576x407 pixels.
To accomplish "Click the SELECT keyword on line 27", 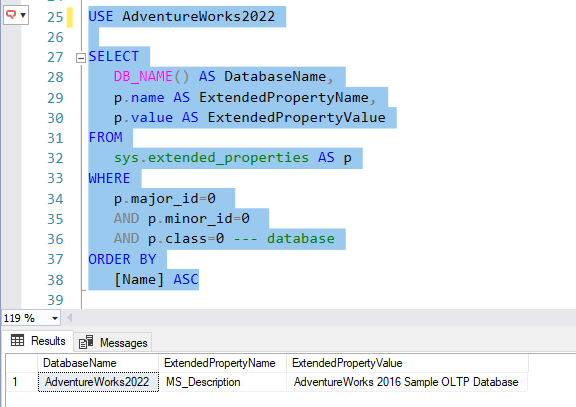I will 114,57.
